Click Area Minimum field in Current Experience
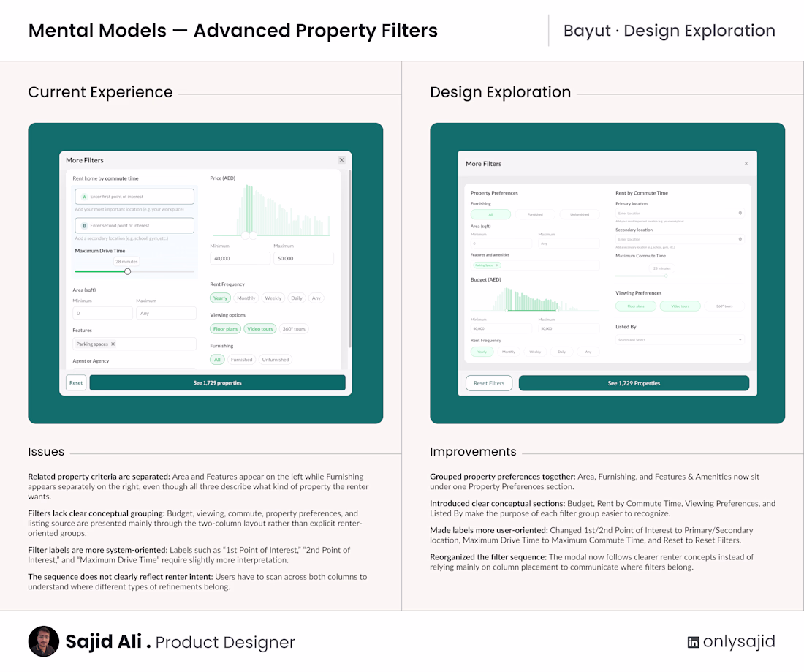The height and width of the screenshot is (672, 804). click(x=102, y=313)
